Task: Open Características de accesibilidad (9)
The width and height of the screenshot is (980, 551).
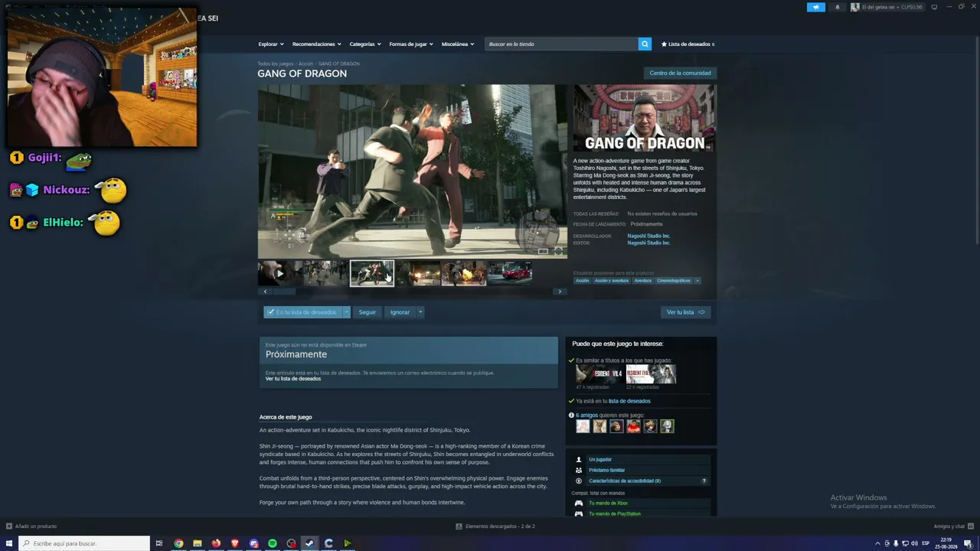Action: [x=625, y=481]
